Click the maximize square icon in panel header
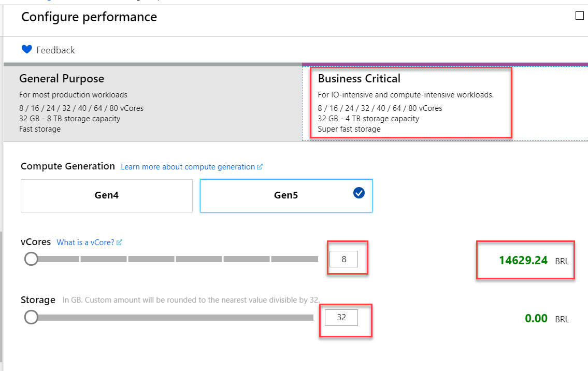Screen dimensions: 588x371 (580, 16)
